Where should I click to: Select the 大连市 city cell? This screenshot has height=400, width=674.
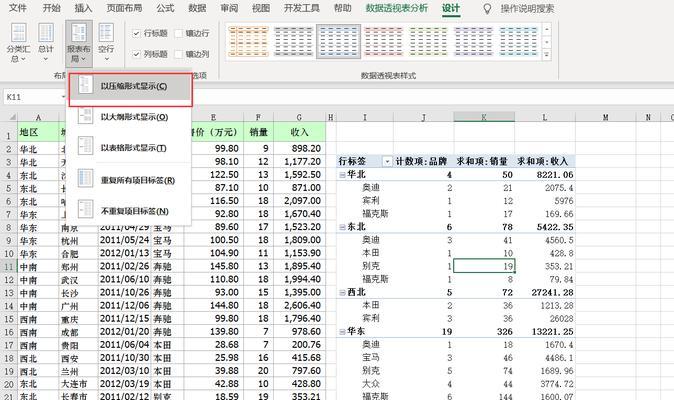(78, 384)
